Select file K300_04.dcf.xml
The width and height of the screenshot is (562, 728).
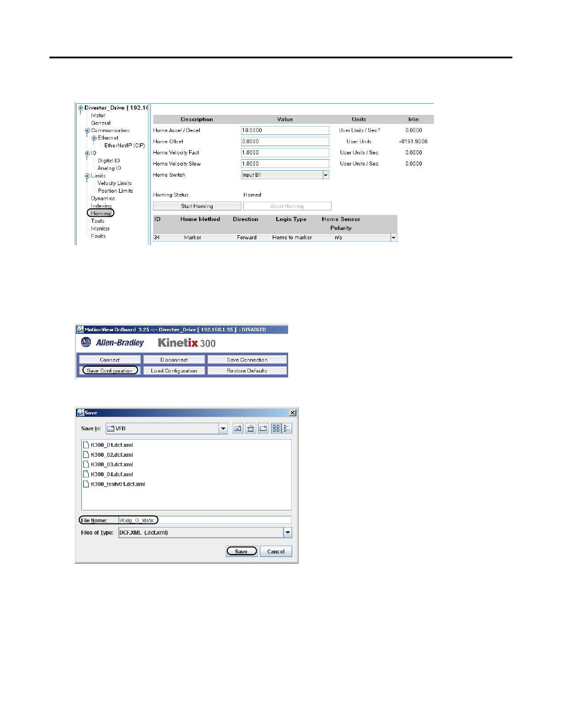pos(112,475)
